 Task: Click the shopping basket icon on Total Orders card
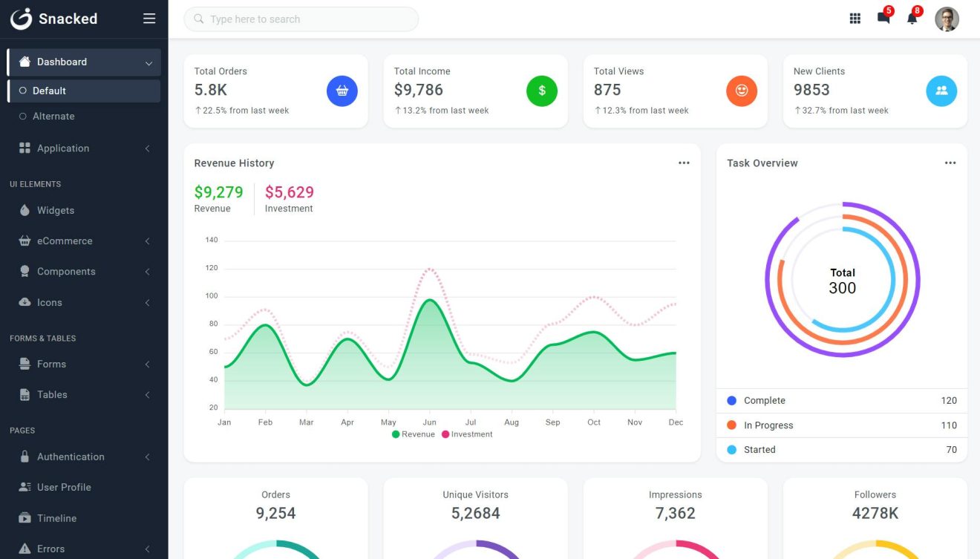342,90
